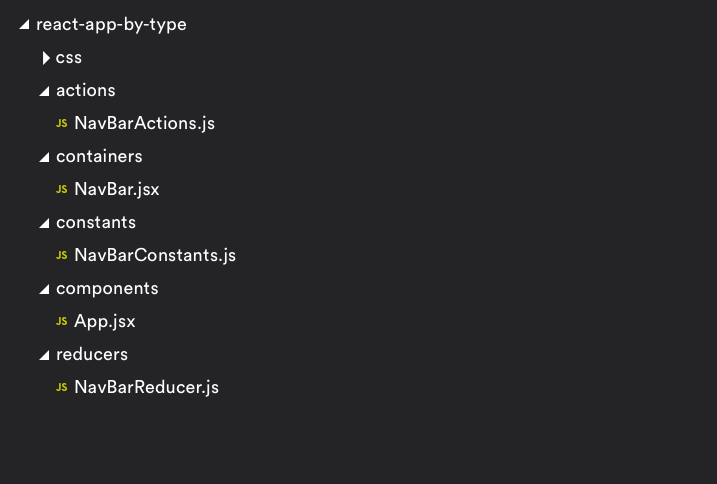
Task: Collapse the components folder arrow
Action: coord(44,289)
